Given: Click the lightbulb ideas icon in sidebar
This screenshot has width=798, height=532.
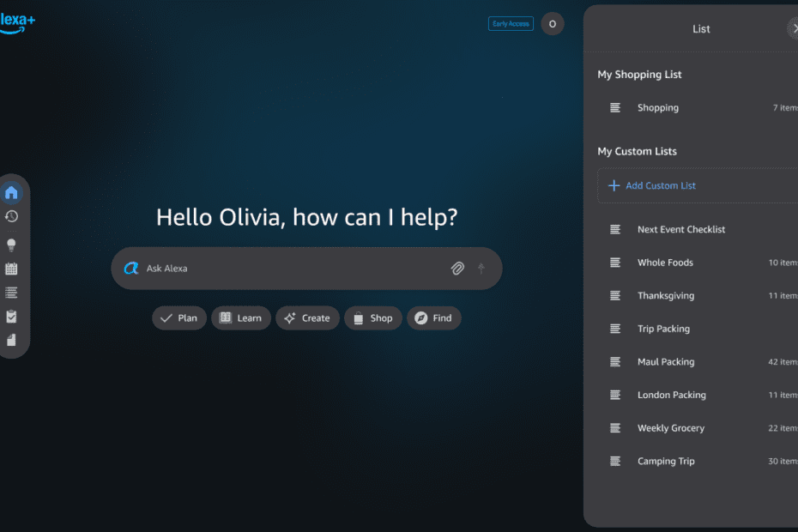Looking at the screenshot, I should tap(11, 244).
